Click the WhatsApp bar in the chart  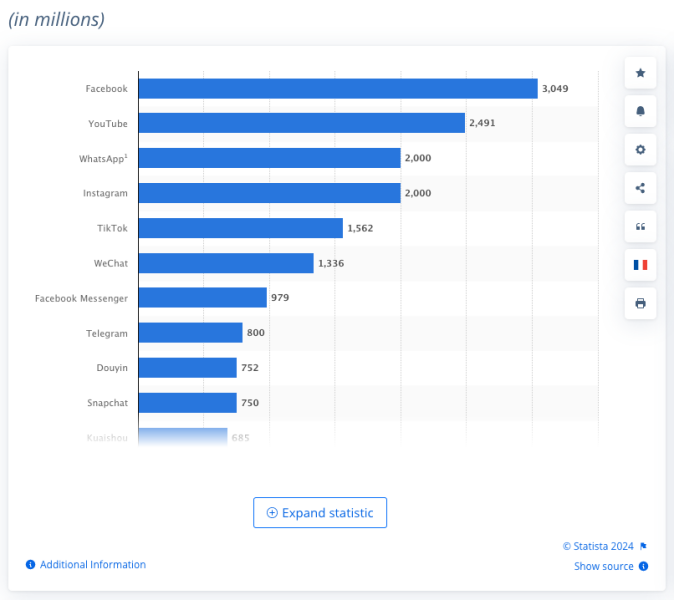coord(270,158)
